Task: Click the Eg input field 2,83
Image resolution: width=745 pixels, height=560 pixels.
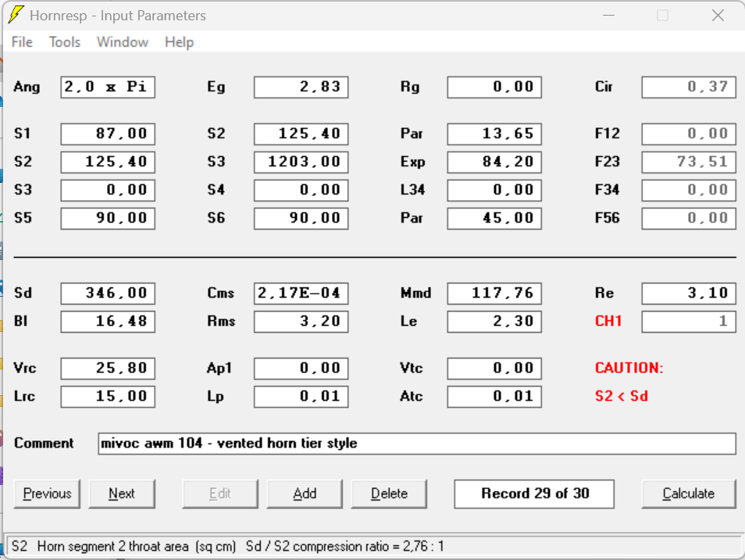Action: (x=301, y=87)
